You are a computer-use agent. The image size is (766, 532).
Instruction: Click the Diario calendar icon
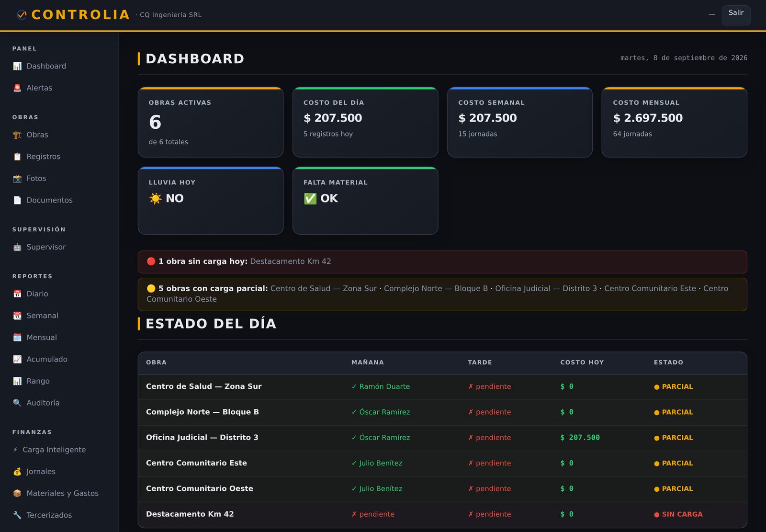[17, 294]
